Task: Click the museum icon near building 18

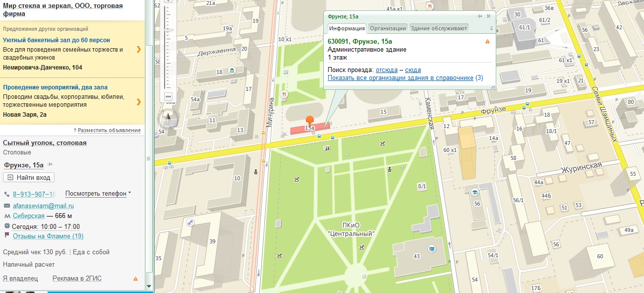Action: pyautogui.click(x=232, y=71)
